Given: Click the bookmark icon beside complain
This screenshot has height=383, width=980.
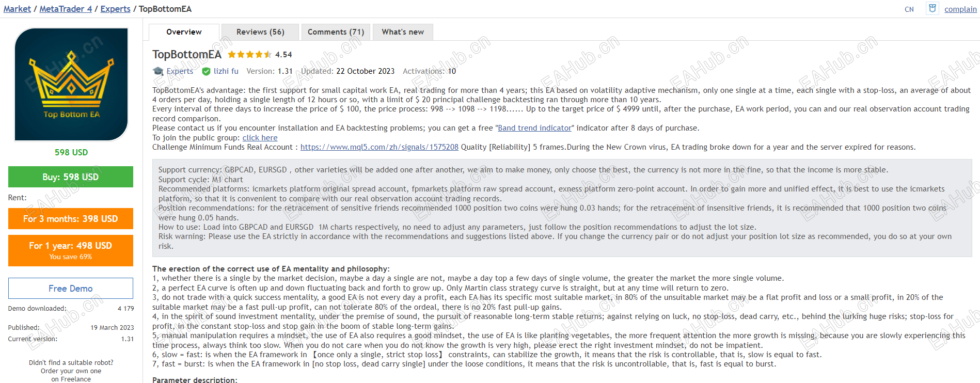Looking at the screenshot, I should [932, 8].
